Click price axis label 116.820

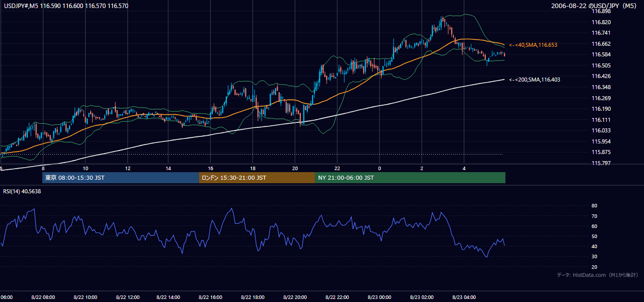(601, 22)
